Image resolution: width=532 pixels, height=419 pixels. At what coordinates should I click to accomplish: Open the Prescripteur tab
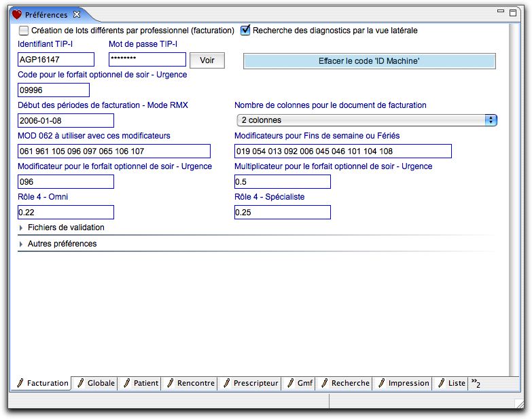coord(255,383)
